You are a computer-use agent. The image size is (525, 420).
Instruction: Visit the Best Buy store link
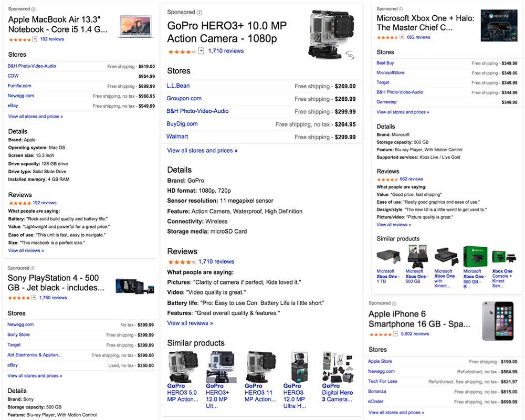coord(385,63)
